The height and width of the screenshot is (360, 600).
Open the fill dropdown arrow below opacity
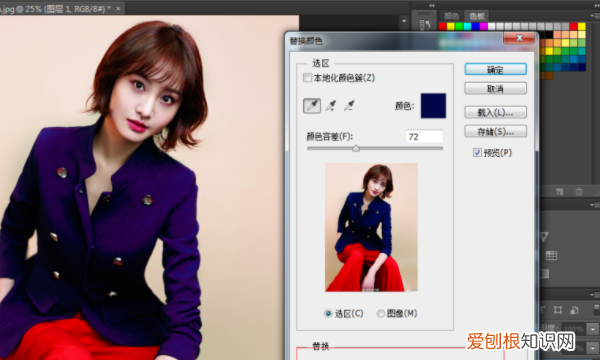tap(593, 348)
